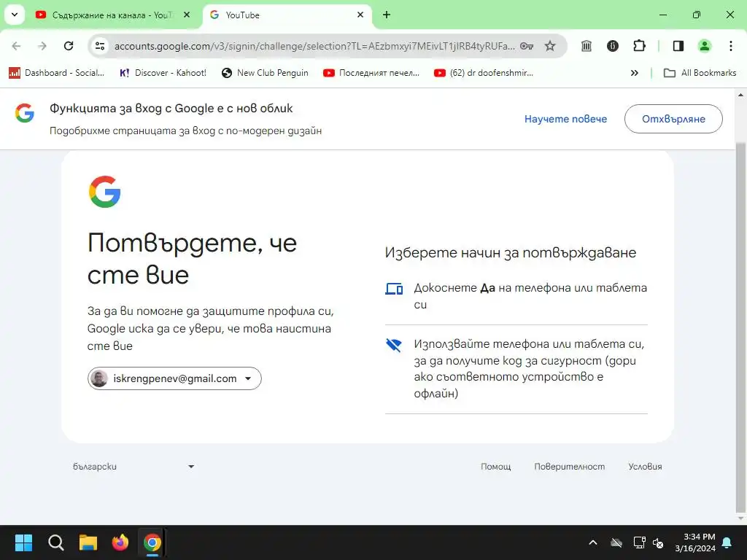Close the YouTube sign-in tab
This screenshot has width=747, height=560.
pyautogui.click(x=360, y=15)
